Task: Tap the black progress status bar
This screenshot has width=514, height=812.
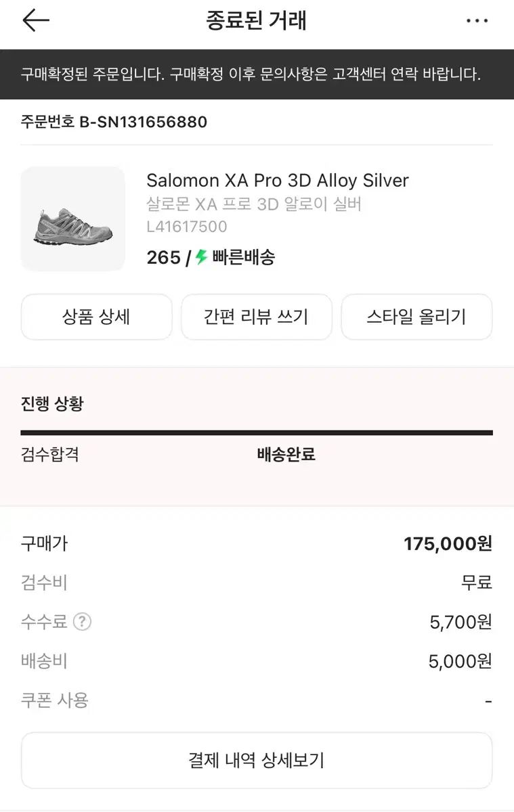Action: (x=257, y=432)
